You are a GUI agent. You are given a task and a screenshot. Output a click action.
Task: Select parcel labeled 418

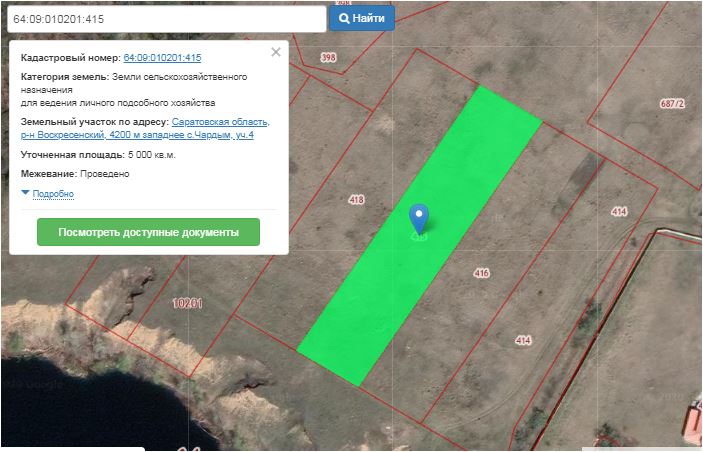coord(357,200)
